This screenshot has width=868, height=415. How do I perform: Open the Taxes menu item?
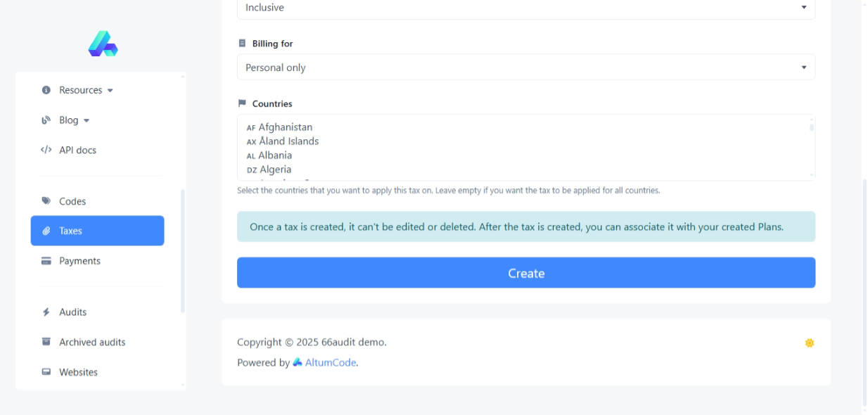tap(97, 231)
